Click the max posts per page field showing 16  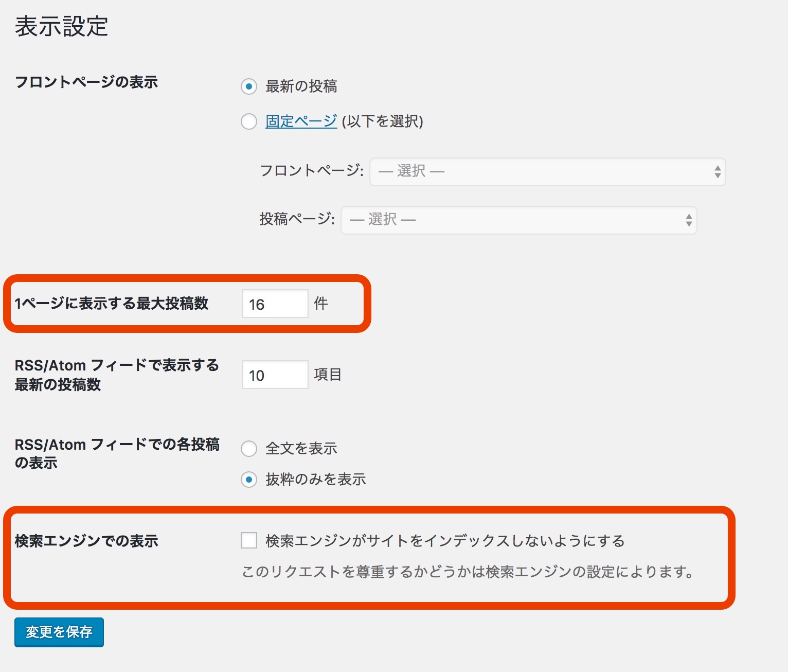[275, 304]
